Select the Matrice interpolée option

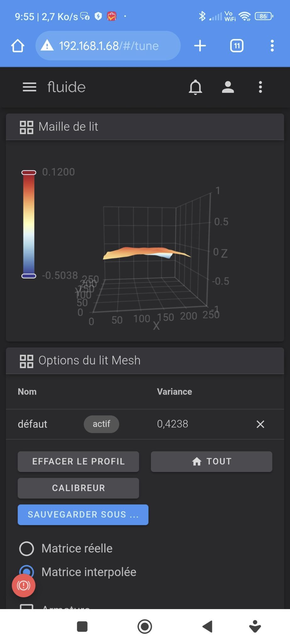point(27,572)
